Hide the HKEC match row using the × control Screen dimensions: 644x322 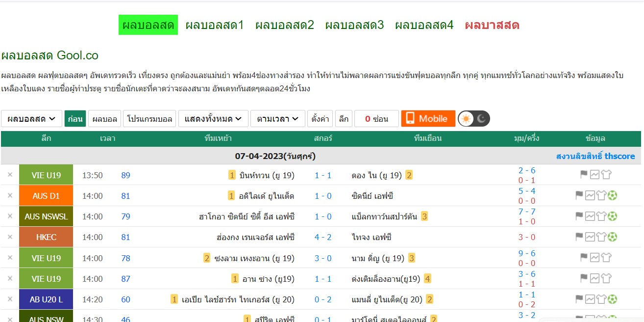point(9,237)
